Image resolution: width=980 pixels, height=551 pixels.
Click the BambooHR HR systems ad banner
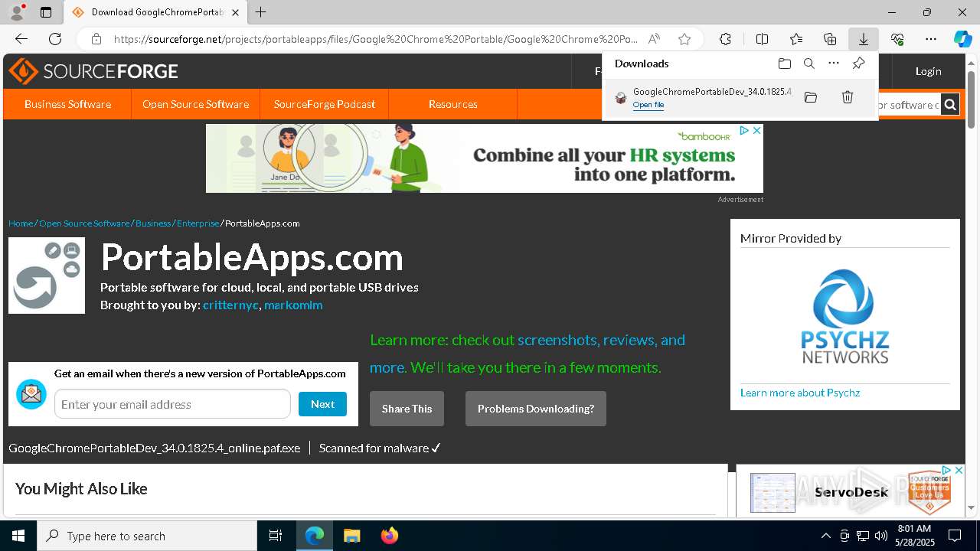click(485, 158)
